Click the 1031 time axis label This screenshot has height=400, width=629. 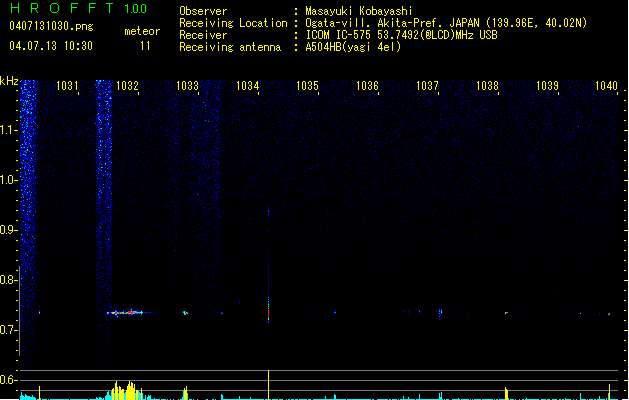pyautogui.click(x=67, y=85)
